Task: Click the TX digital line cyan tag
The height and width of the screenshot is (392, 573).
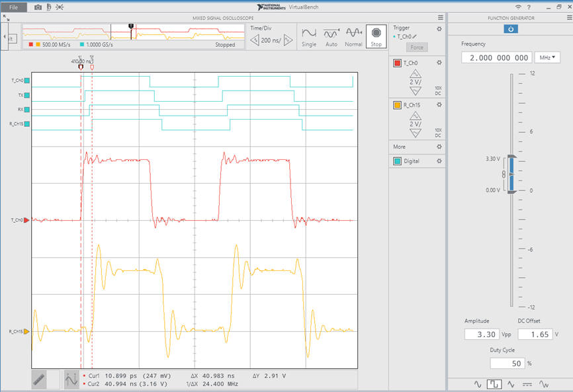Action: point(26,95)
